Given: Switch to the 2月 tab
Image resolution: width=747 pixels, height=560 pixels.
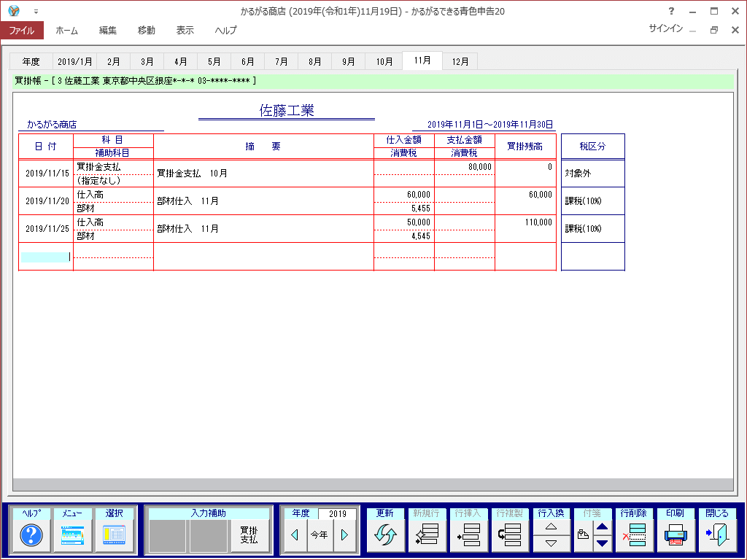Looking at the screenshot, I should [x=113, y=61].
